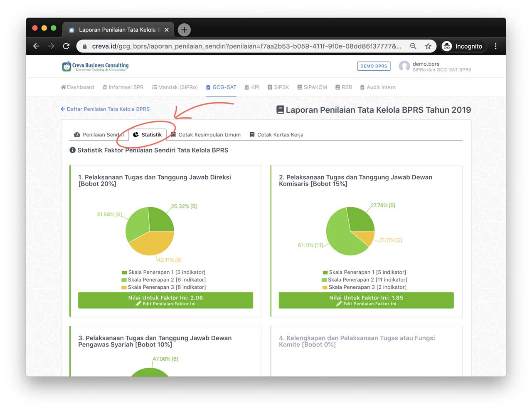This screenshot has height=411, width=532.
Task: Open the demo.bprs user name
Action: click(426, 64)
